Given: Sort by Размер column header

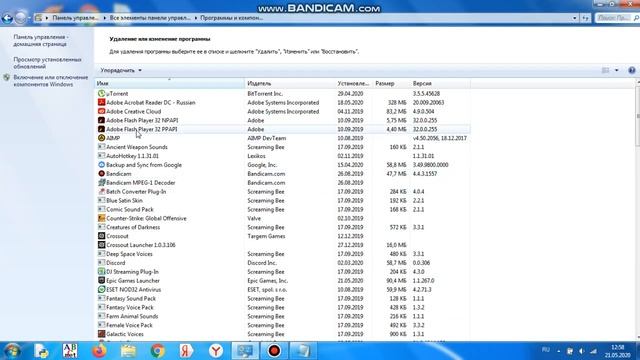Looking at the screenshot, I should (x=391, y=83).
